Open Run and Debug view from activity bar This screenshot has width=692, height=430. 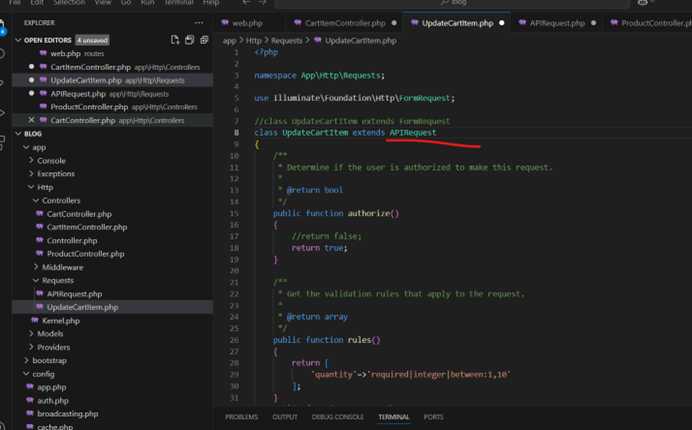pyautogui.click(x=2, y=113)
